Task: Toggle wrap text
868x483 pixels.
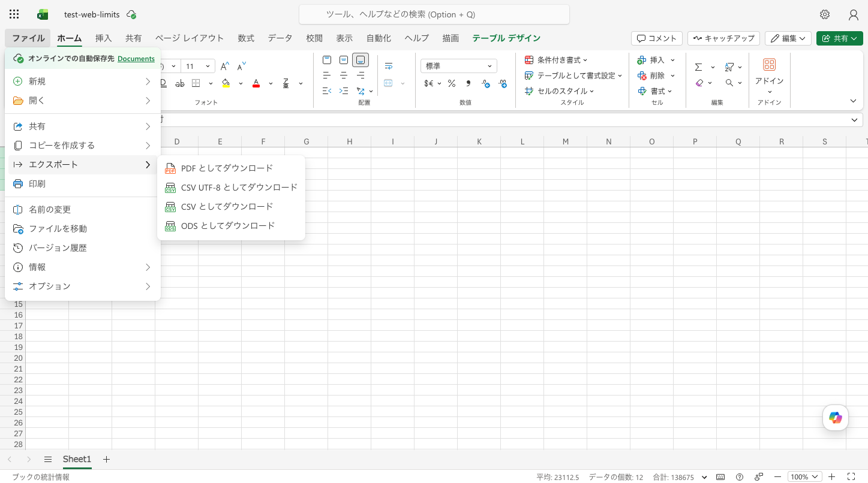Action: (x=389, y=66)
